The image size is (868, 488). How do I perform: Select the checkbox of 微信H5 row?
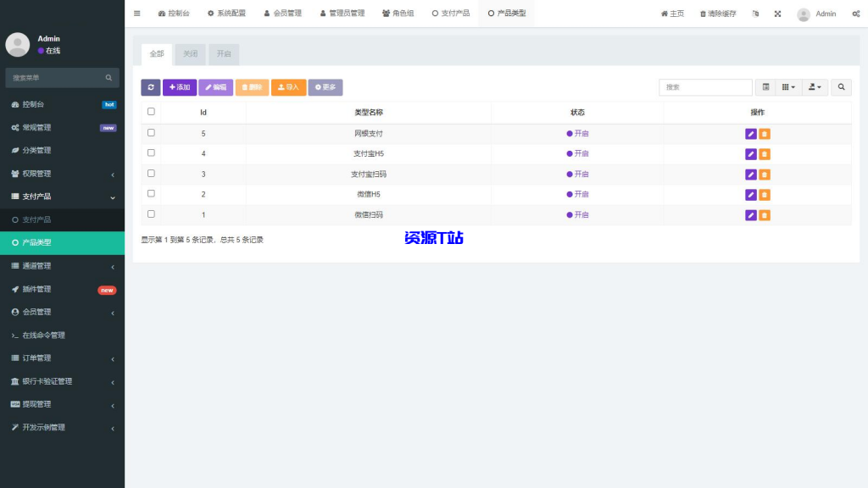pos(151,193)
